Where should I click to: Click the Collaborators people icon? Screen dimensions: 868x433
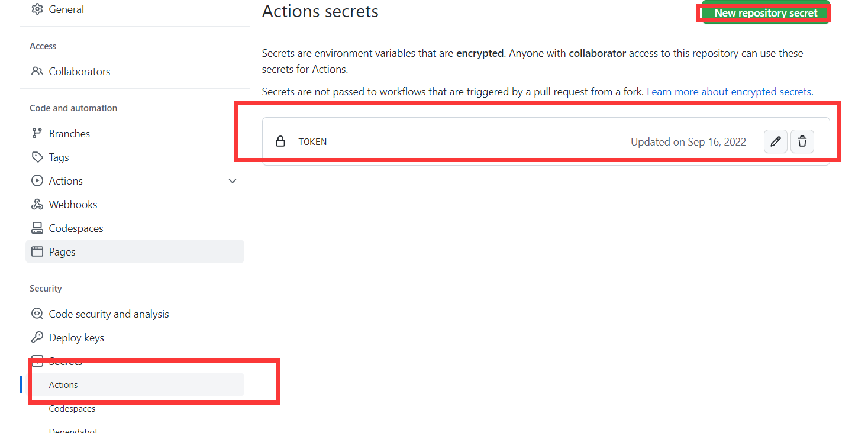coord(37,72)
